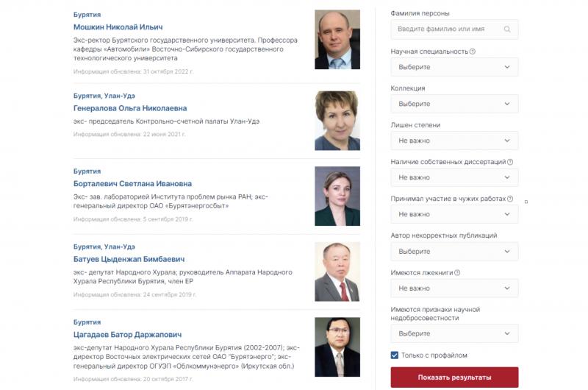
Task: Expand the Имеются признаки научной недобросовестности dropdown
Action: pos(454,333)
